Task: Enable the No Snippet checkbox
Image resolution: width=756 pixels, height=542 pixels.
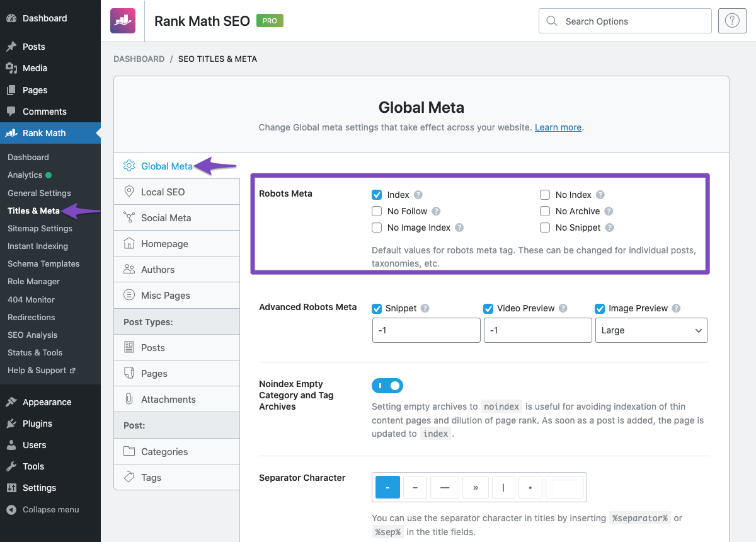Action: click(545, 228)
